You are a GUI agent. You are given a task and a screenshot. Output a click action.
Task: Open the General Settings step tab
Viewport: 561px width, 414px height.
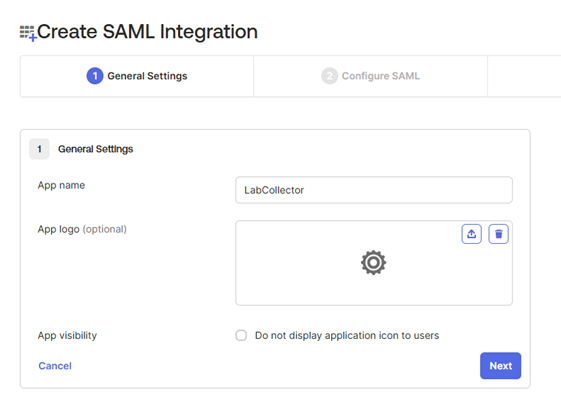click(137, 76)
